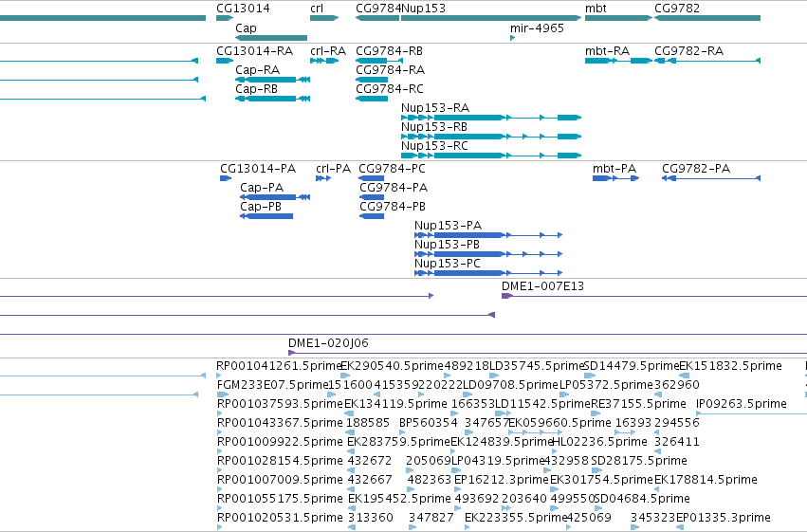Click transcript Nup153-RA label
The width and height of the screenshot is (807, 532).
click(x=435, y=108)
